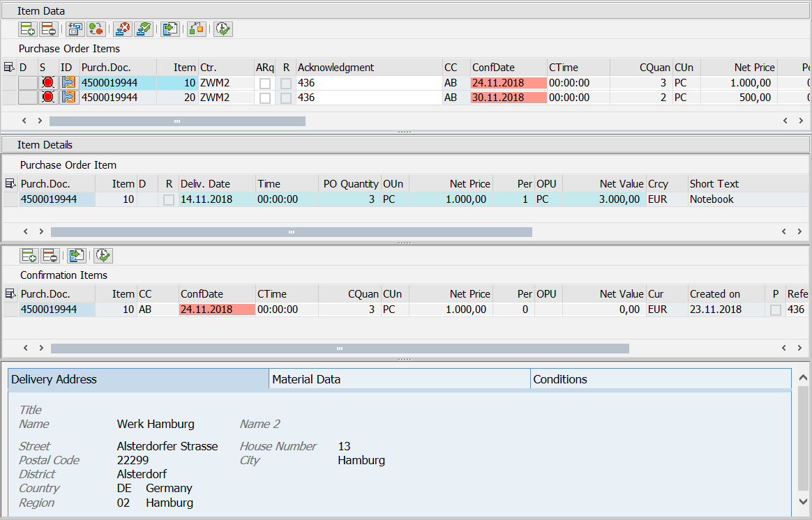Tick the ARq checkbox for item 20

click(265, 98)
